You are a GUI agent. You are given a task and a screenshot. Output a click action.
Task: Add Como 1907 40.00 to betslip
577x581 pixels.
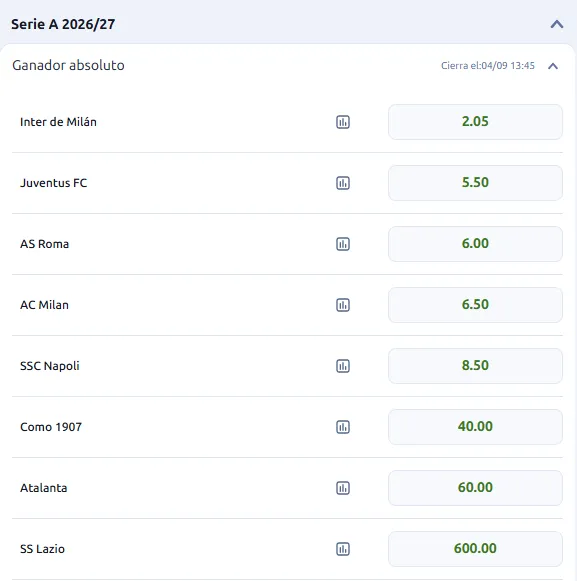pos(475,427)
